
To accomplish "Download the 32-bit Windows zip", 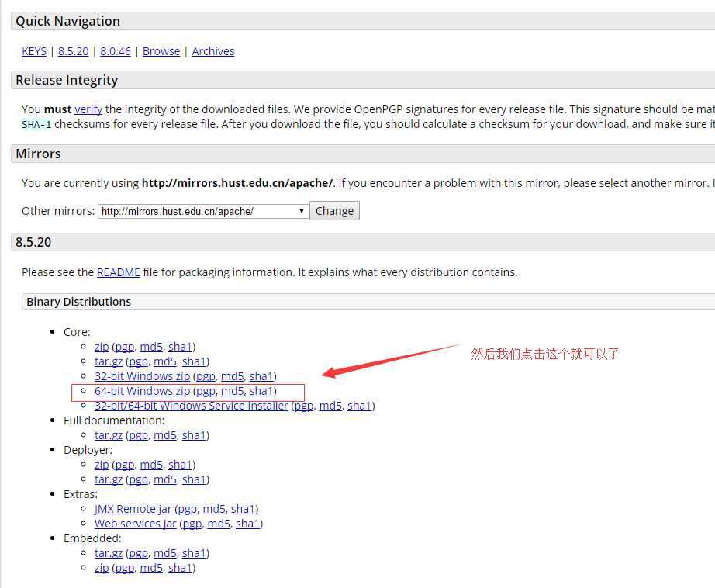I will click(142, 376).
